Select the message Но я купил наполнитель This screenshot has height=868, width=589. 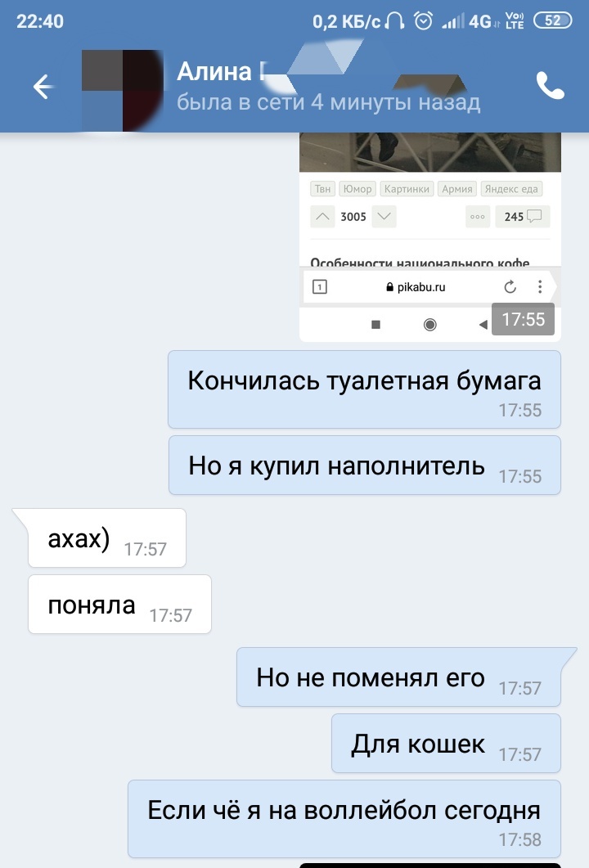pos(365,465)
